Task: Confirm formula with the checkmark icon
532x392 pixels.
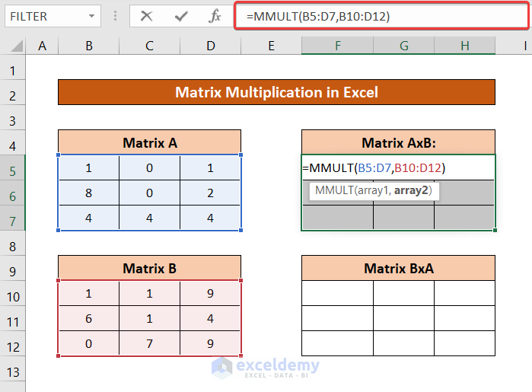Action: [181, 16]
